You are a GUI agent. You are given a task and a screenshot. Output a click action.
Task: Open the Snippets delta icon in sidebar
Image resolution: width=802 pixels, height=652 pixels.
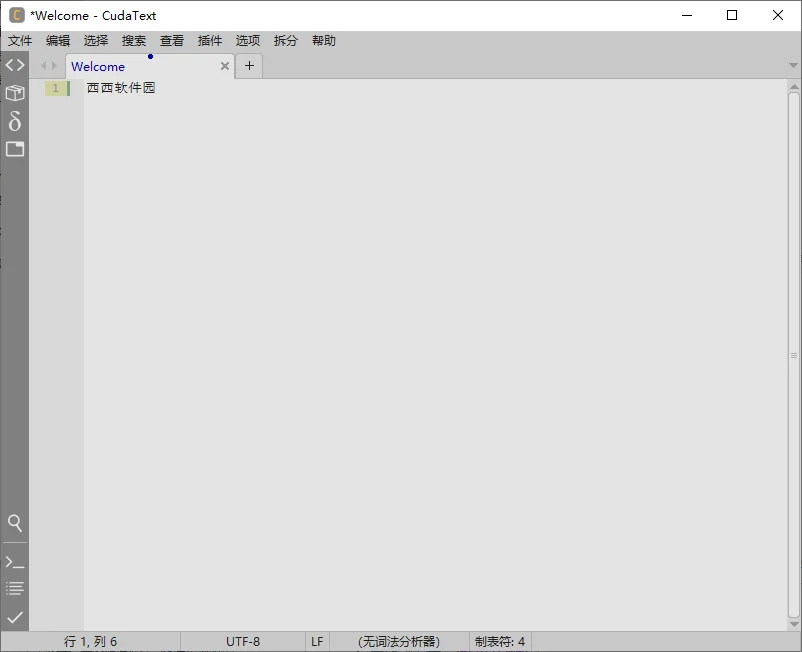pos(15,121)
